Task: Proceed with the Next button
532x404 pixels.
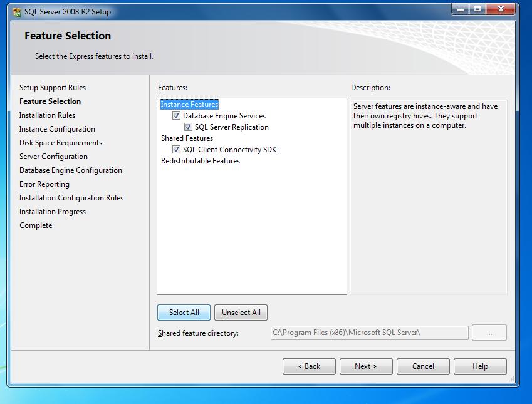Action: coord(366,366)
